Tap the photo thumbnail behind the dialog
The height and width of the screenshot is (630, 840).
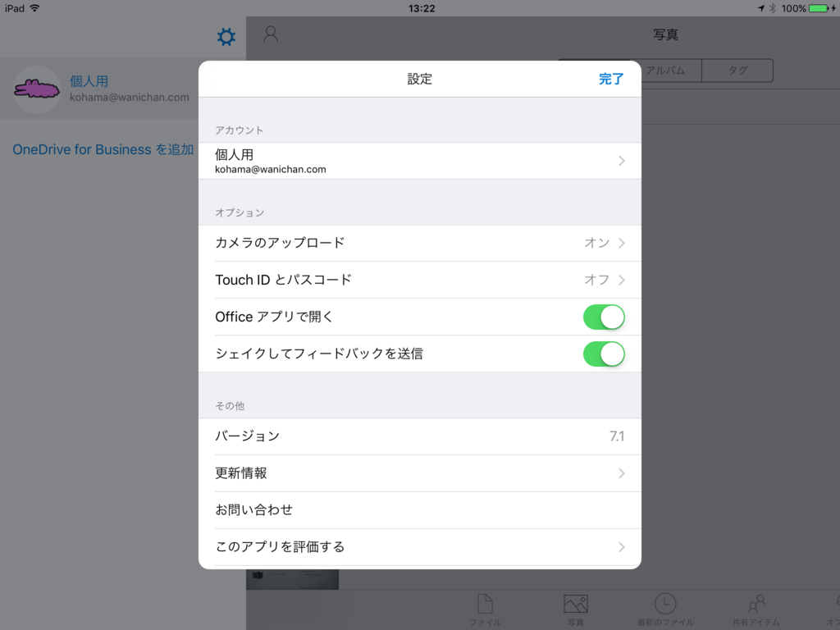[x=293, y=579]
